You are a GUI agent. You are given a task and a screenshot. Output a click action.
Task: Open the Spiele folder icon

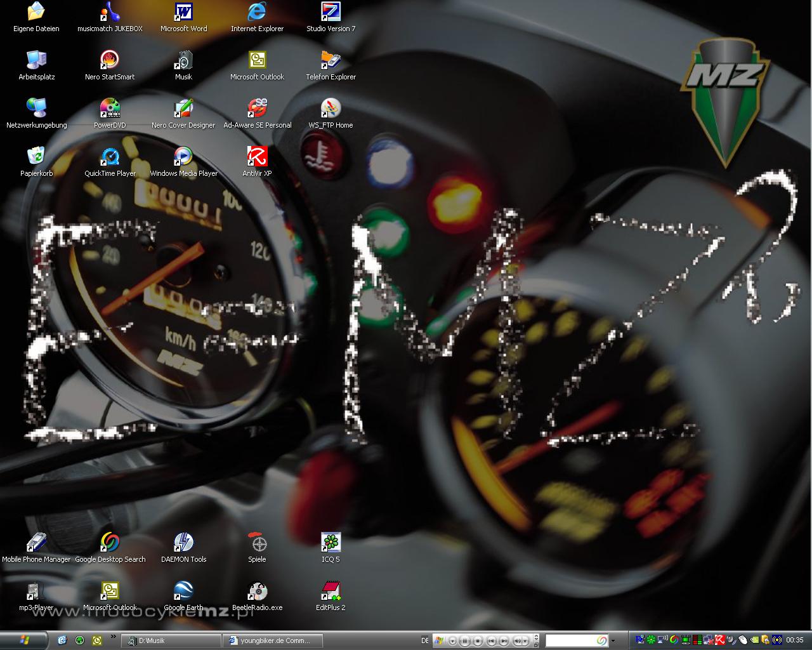point(257,548)
